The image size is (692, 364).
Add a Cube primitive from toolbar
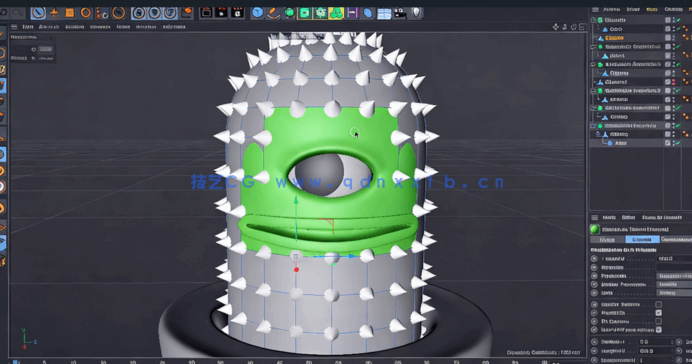[257, 13]
